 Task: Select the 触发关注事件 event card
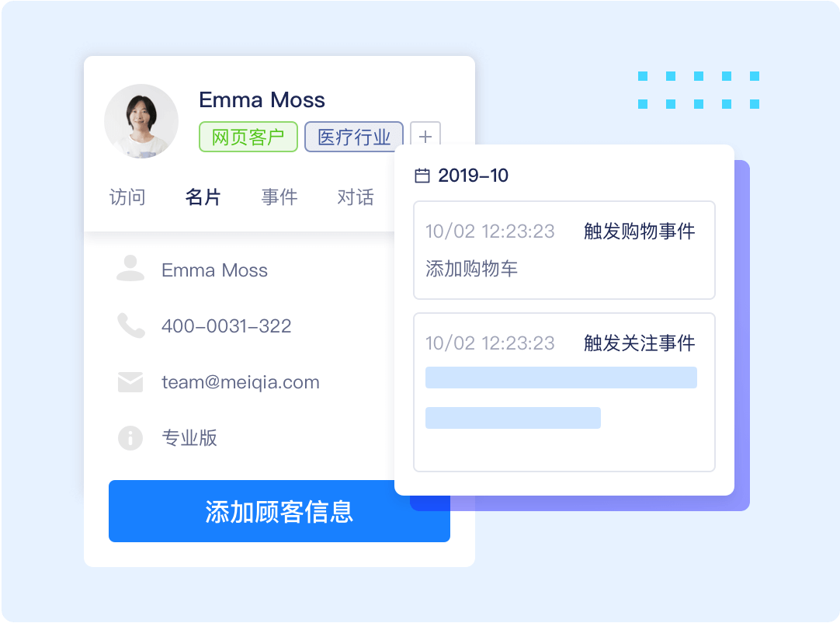564,392
